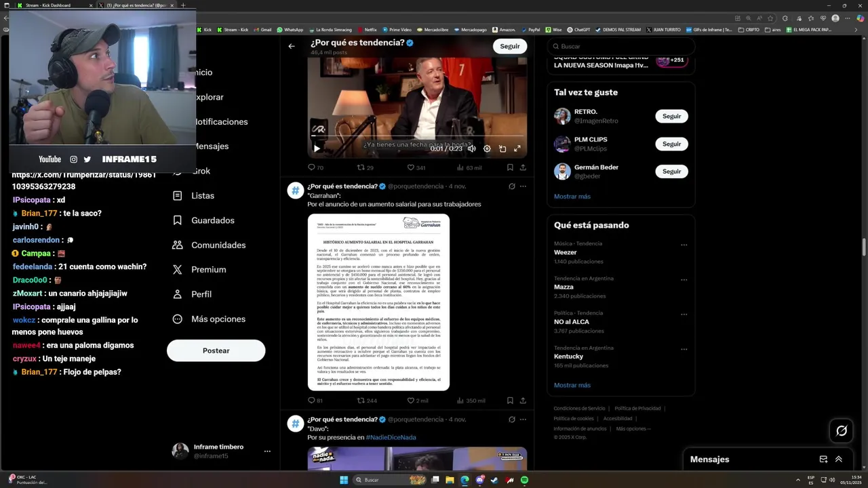The width and height of the screenshot is (868, 488).
Task: Enable picture-in-picture on the video
Action: pos(502,148)
